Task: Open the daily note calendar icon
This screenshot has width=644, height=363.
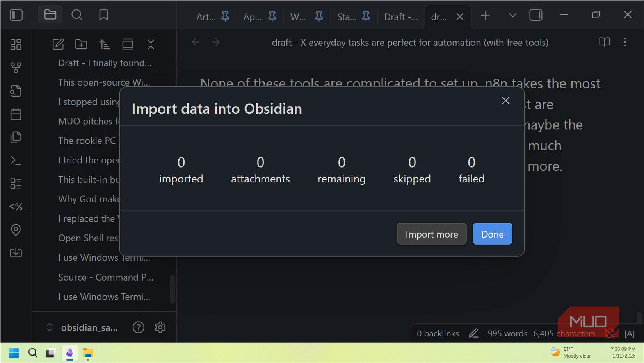Action: tap(16, 114)
